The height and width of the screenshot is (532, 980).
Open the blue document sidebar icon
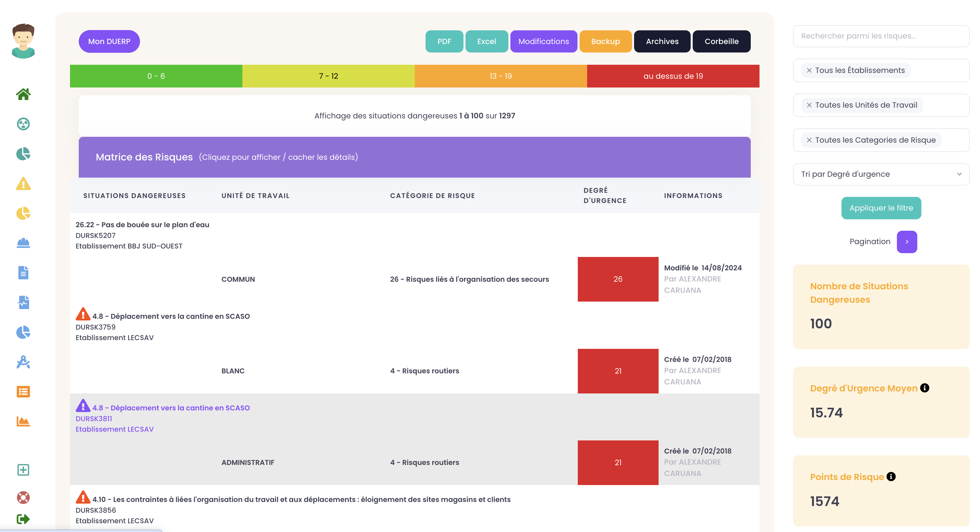tap(23, 272)
